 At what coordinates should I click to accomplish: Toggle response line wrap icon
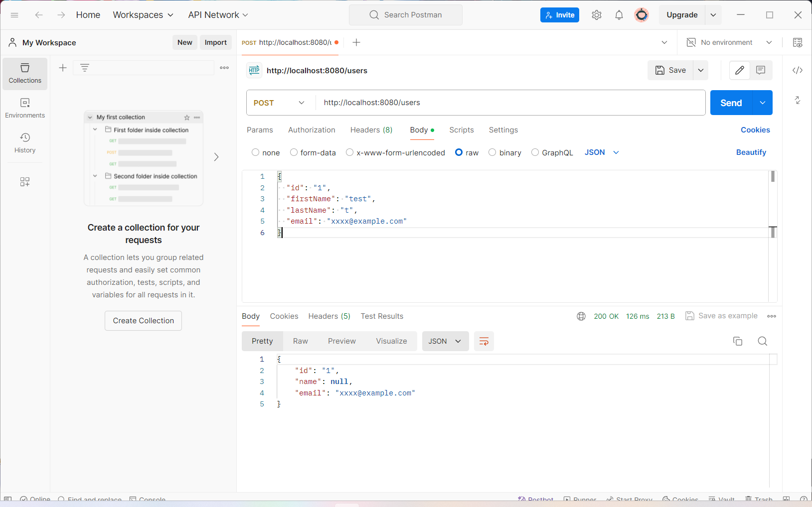click(x=484, y=341)
